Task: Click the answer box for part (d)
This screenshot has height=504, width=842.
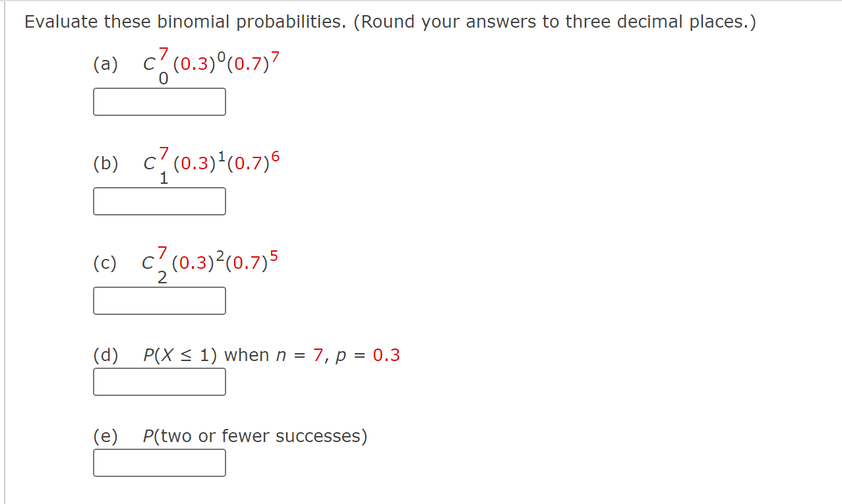Action: click(x=160, y=381)
